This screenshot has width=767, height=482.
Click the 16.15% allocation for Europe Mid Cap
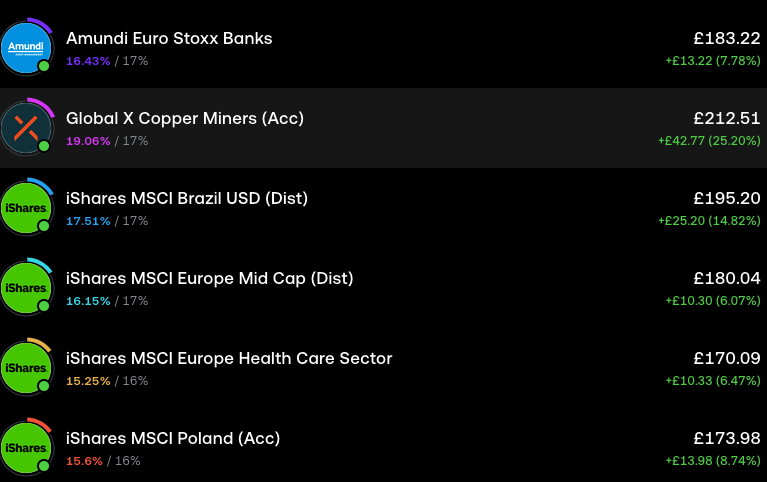pos(88,301)
